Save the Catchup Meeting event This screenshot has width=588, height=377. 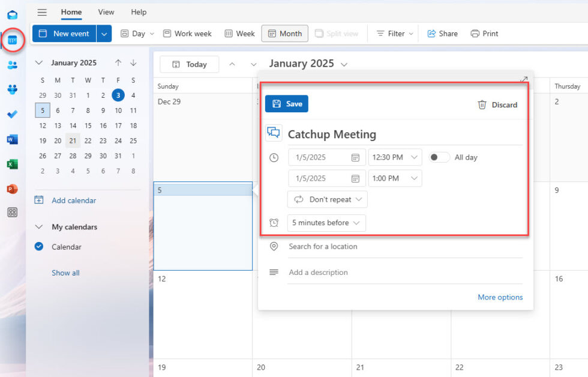(287, 104)
